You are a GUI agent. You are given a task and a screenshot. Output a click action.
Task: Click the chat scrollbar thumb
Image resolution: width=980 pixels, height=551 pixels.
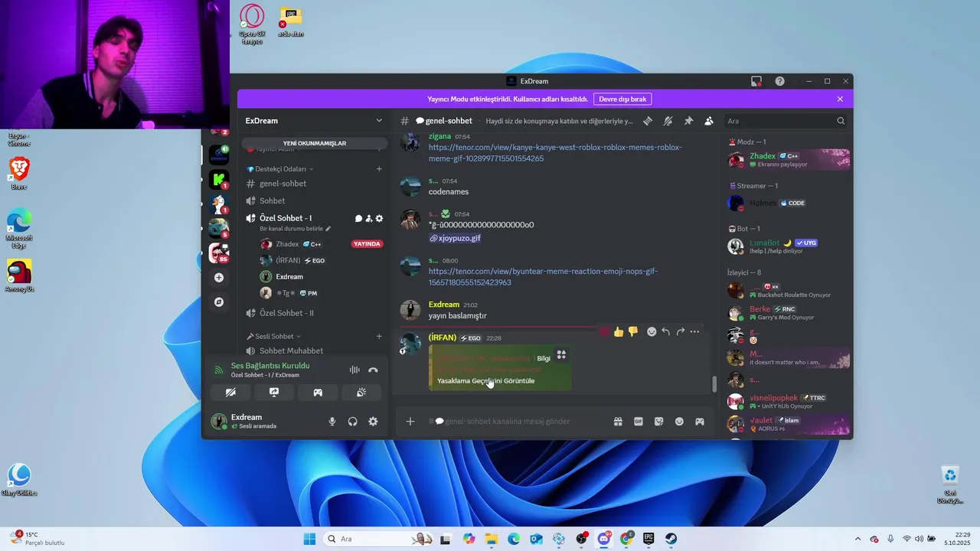pyautogui.click(x=714, y=384)
